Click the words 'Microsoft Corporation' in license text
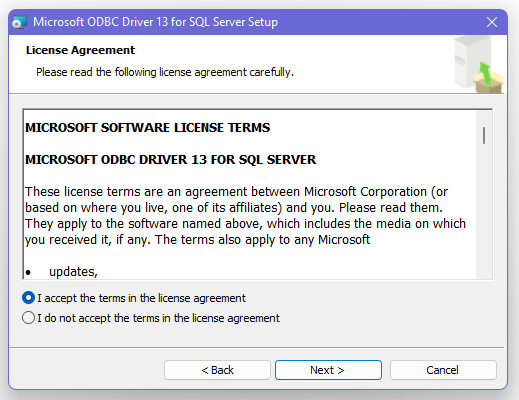This screenshot has width=519, height=400. pos(365,192)
